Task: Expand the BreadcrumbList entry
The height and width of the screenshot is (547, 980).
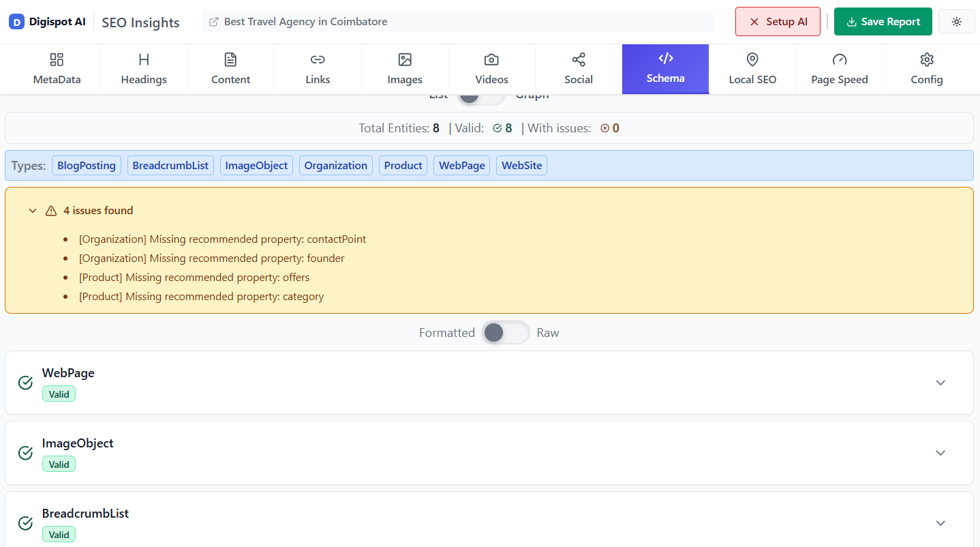Action: tap(940, 522)
